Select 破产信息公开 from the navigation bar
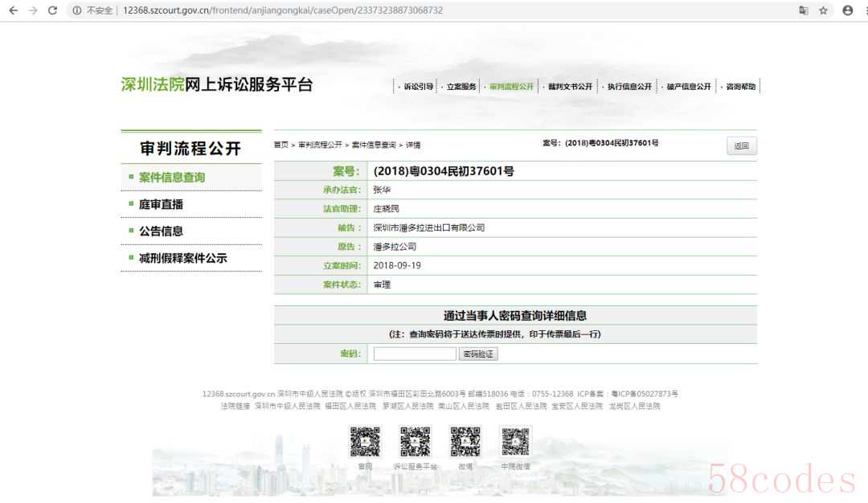The image size is (868, 503). (x=689, y=87)
